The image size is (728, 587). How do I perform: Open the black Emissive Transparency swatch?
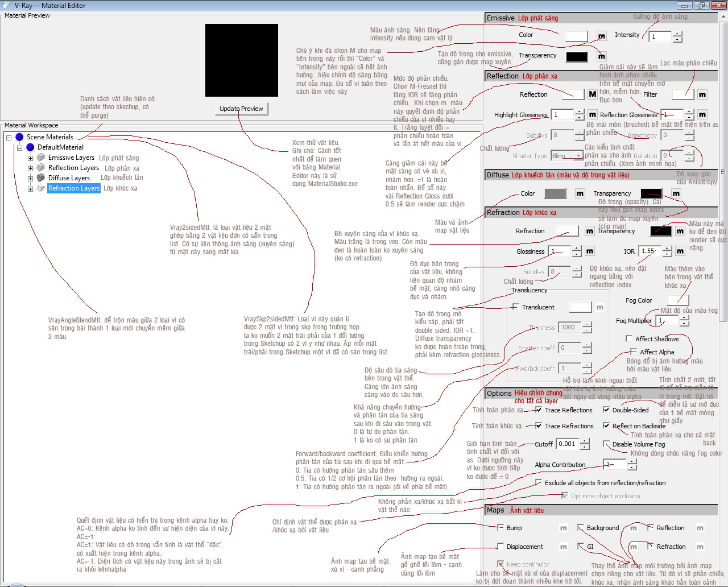tap(577, 56)
